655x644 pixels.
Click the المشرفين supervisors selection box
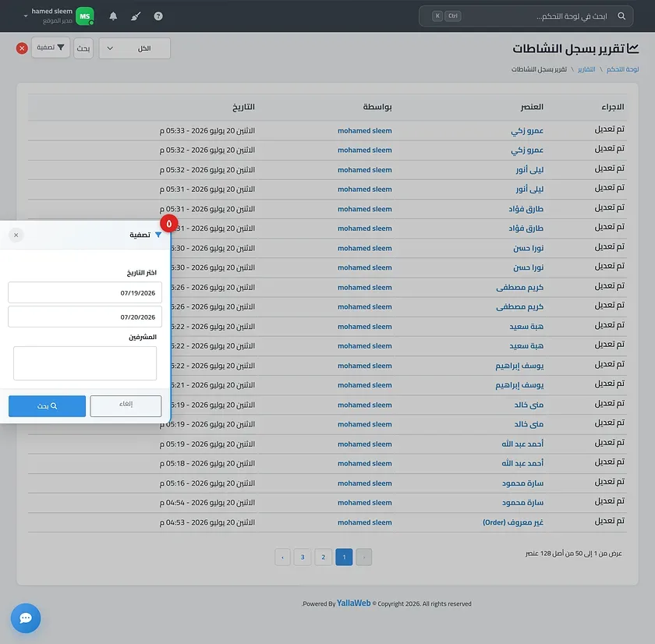[85, 363]
